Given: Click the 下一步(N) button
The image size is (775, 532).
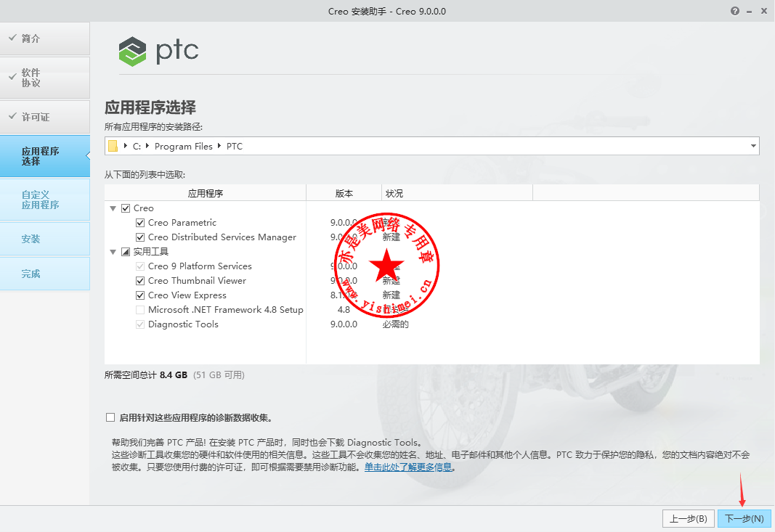Looking at the screenshot, I should tap(744, 519).
